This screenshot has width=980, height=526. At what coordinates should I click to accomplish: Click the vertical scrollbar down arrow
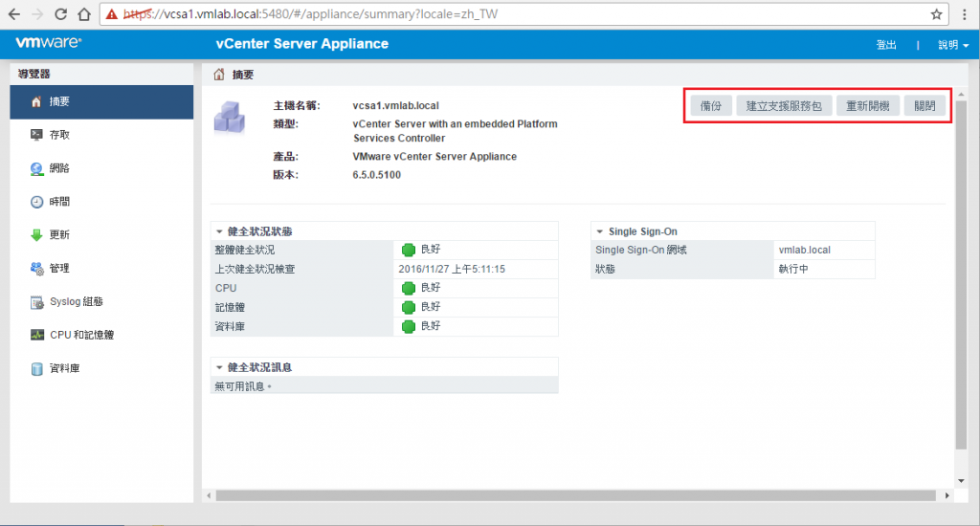tap(961, 480)
